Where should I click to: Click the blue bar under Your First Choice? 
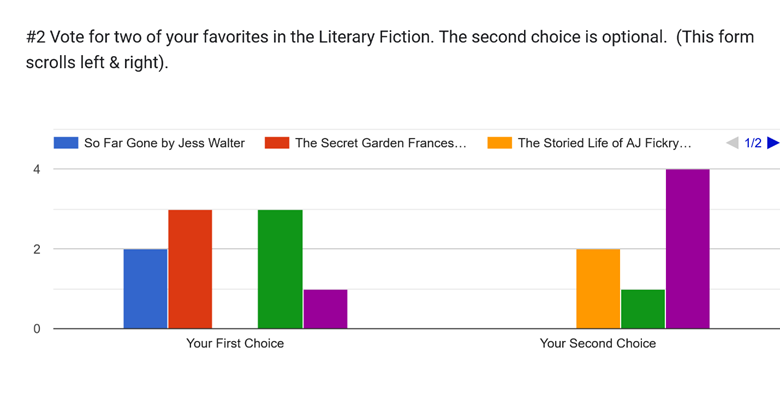[145, 288]
